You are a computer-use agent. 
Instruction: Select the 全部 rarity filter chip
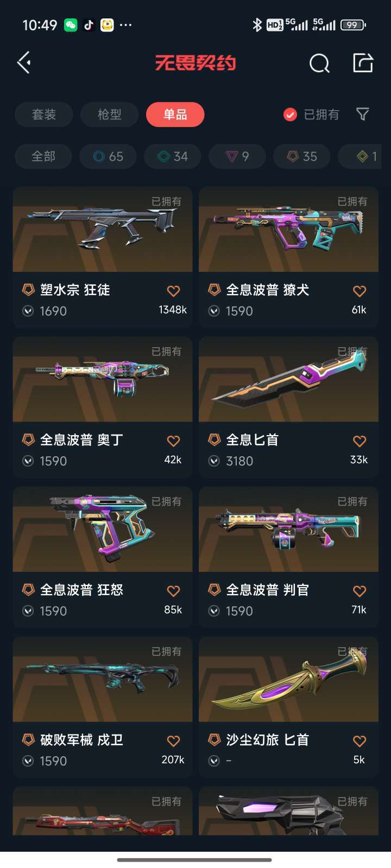tap(43, 156)
